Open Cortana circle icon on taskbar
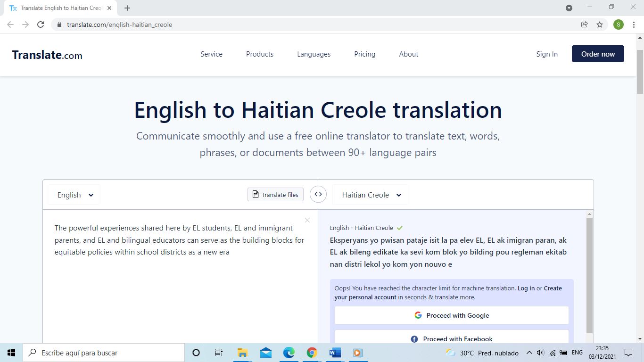 (196, 353)
